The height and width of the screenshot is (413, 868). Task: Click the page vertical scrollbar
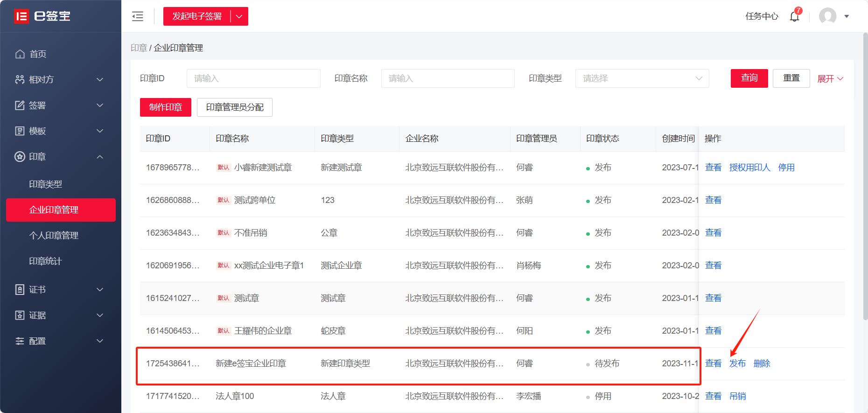(x=865, y=176)
